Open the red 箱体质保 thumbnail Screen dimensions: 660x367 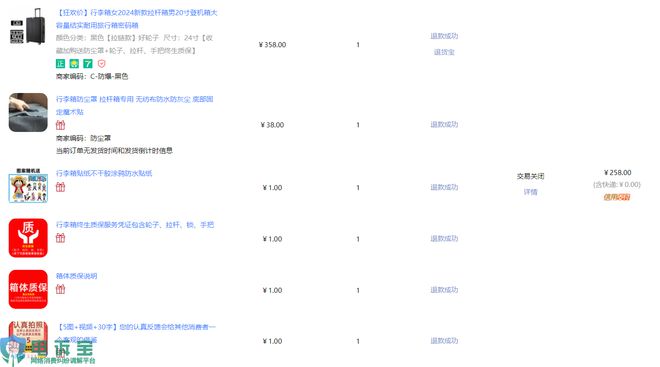pos(28,289)
